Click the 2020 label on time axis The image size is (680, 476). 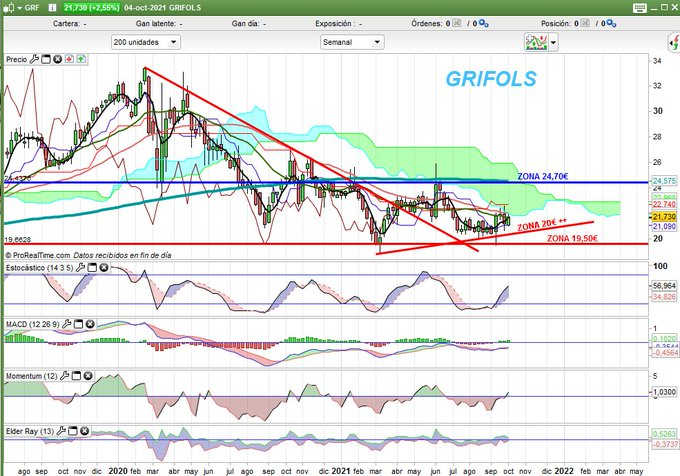pyautogui.click(x=118, y=471)
